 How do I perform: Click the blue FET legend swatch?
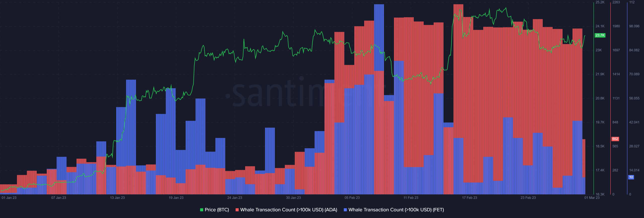click(345, 210)
